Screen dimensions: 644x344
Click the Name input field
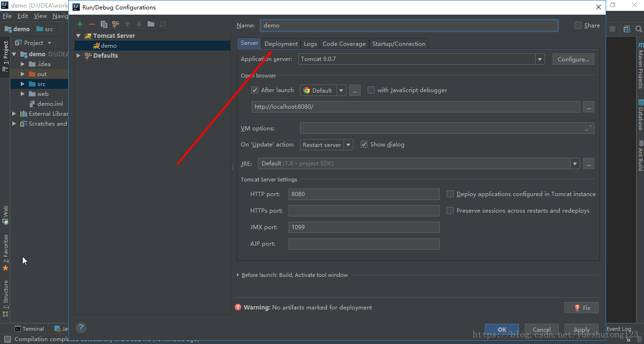tap(409, 26)
